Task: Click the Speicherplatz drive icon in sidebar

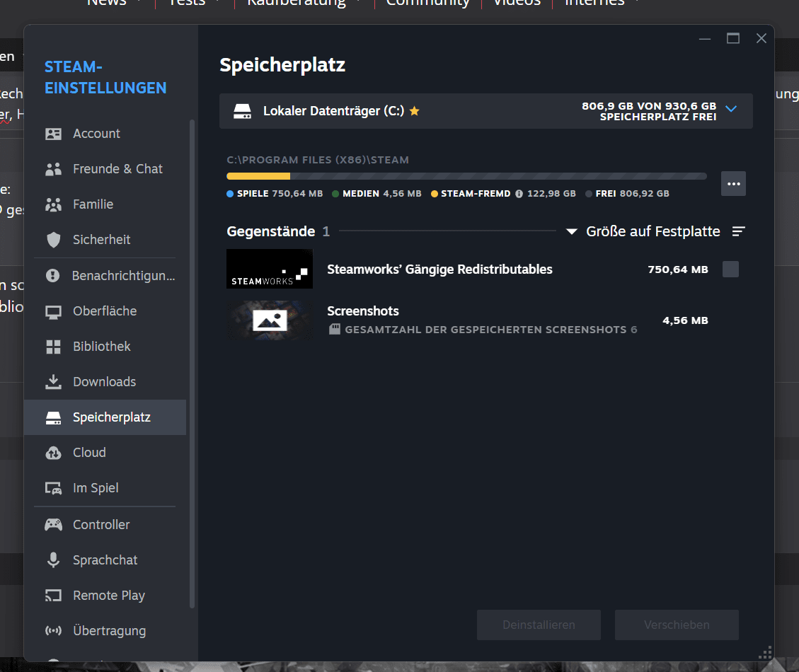Action: tap(54, 418)
